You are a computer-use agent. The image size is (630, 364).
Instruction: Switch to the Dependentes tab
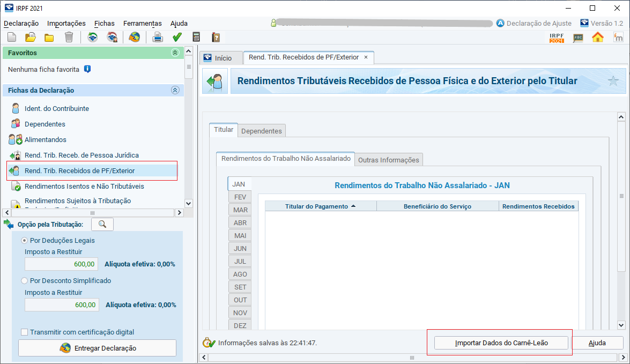point(262,130)
